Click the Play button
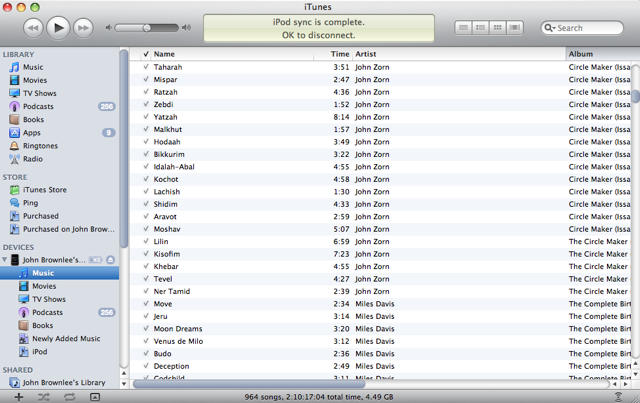 click(58, 27)
